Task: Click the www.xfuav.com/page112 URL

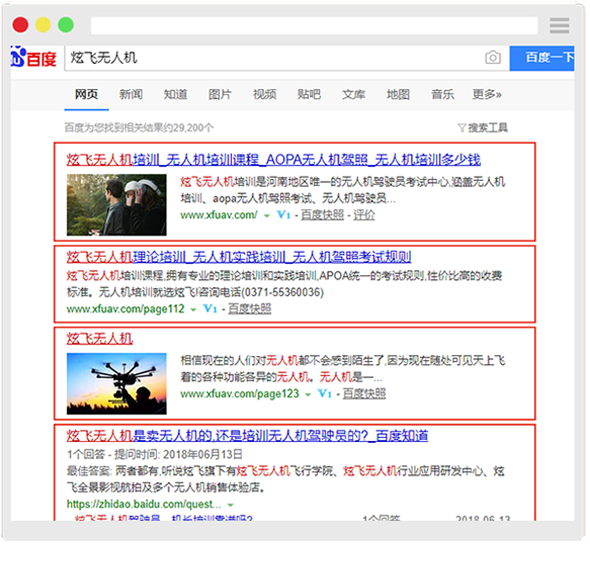Action: pos(125,309)
